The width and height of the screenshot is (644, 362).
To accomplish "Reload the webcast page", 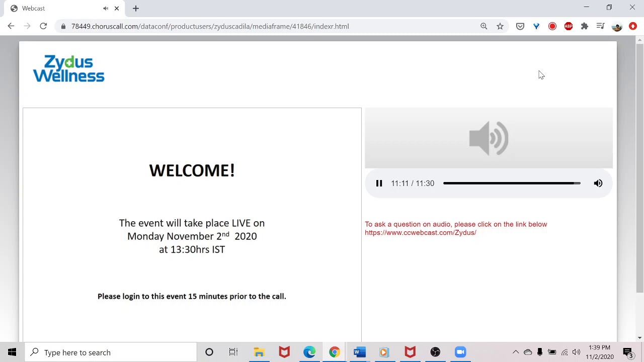I will tap(43, 26).
